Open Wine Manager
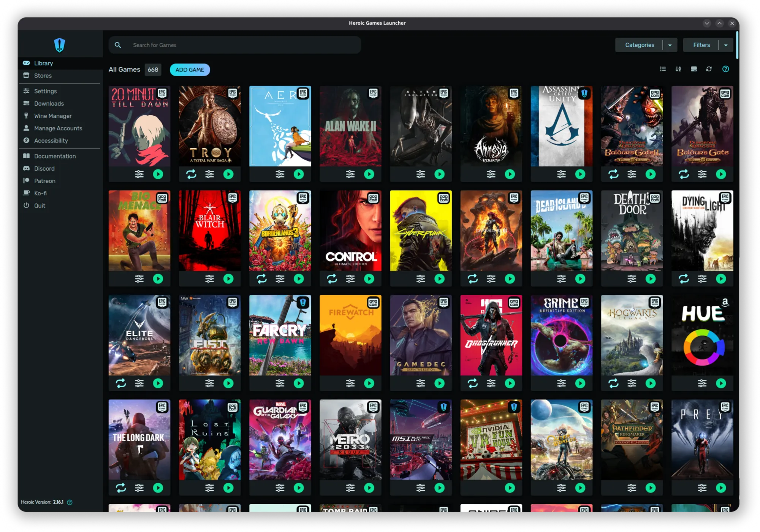Screen dimensions: 760x532 tap(60, 116)
